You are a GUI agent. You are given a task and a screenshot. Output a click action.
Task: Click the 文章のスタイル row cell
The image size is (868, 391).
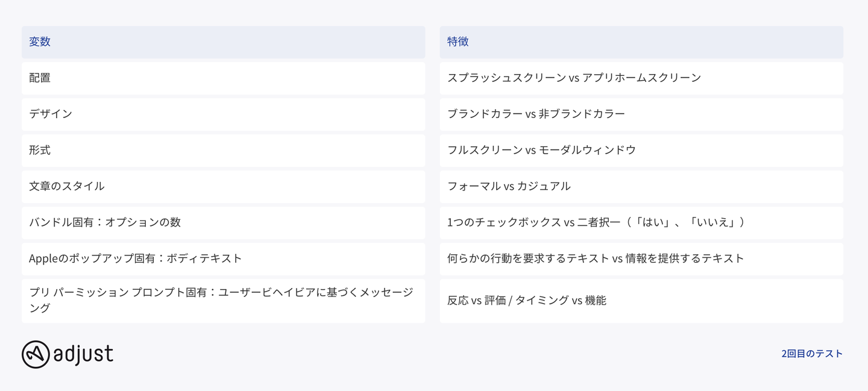(x=223, y=186)
